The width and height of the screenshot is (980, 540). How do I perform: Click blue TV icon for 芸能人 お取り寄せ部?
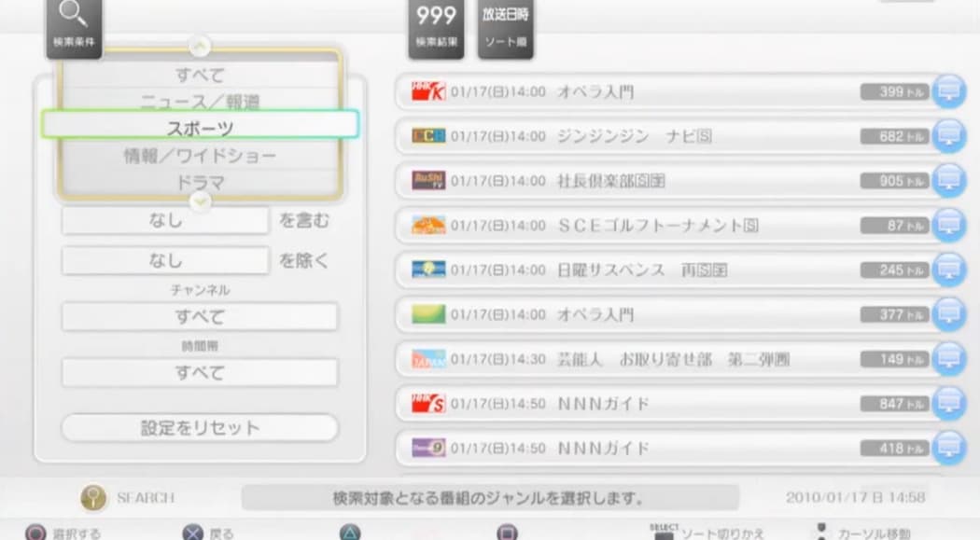point(948,359)
